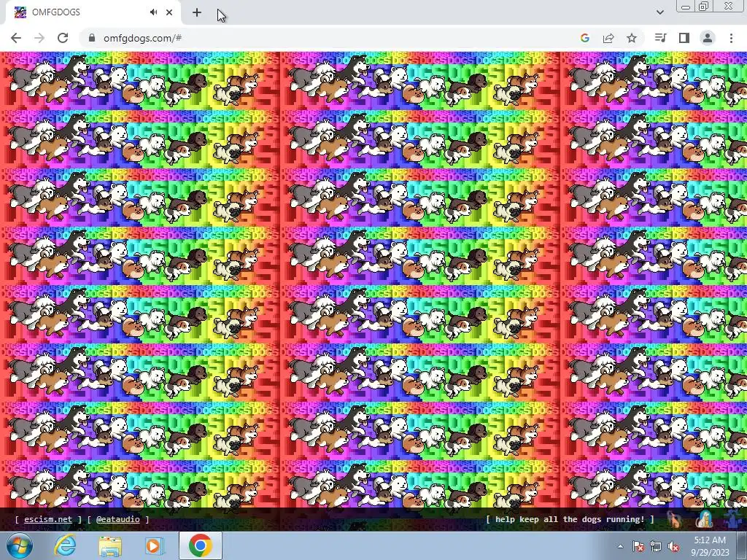Mute the OMFGDOGS tab audio
Viewport: 747px width, 560px height.
153,12
